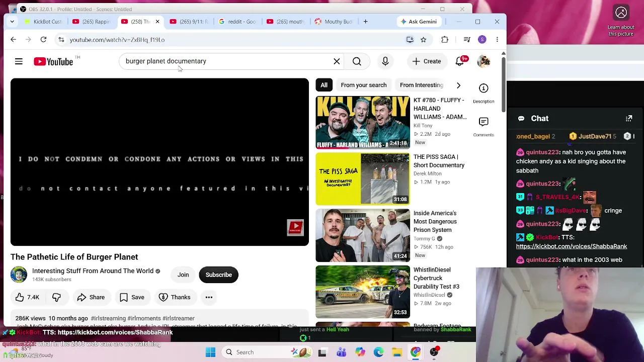Viewport: 644px width, 362px height.
Task: Expand Chrome tab search dropdown
Action: coord(12,22)
